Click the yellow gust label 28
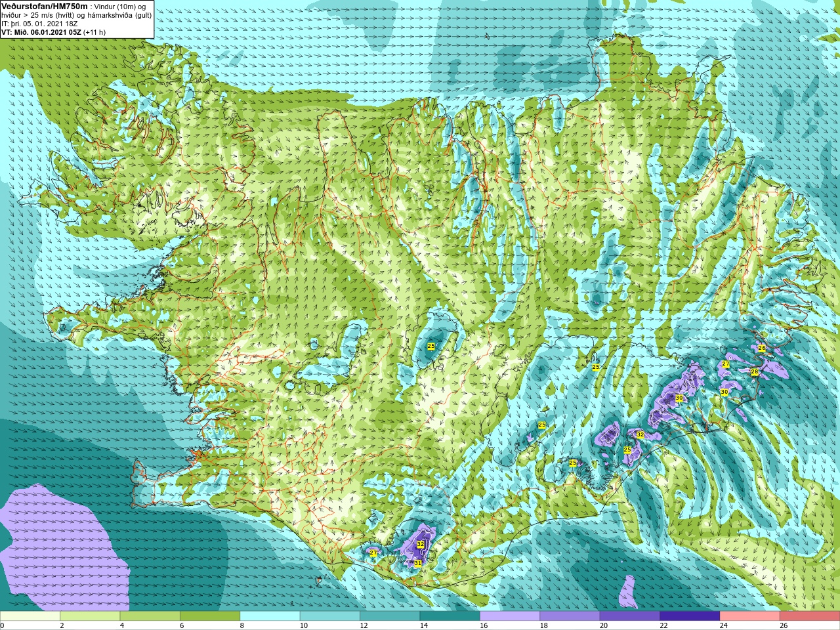840x630 pixels. pos(754,372)
